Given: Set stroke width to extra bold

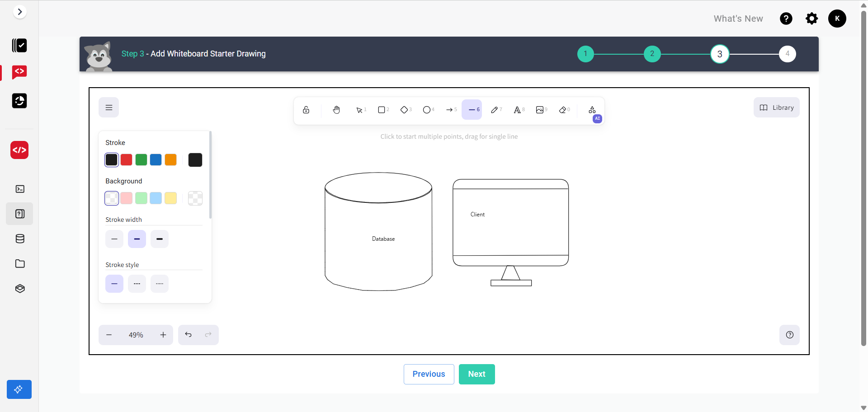Looking at the screenshot, I should tap(160, 239).
